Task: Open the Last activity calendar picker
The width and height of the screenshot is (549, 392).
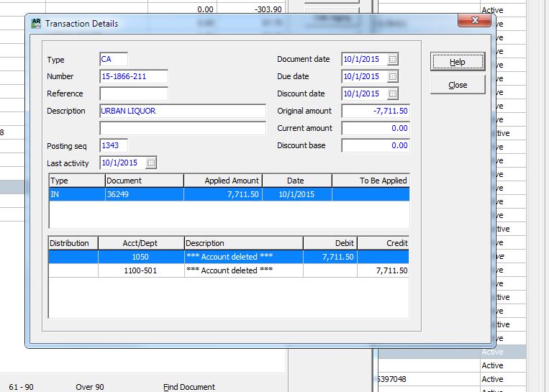Action: 150,163
